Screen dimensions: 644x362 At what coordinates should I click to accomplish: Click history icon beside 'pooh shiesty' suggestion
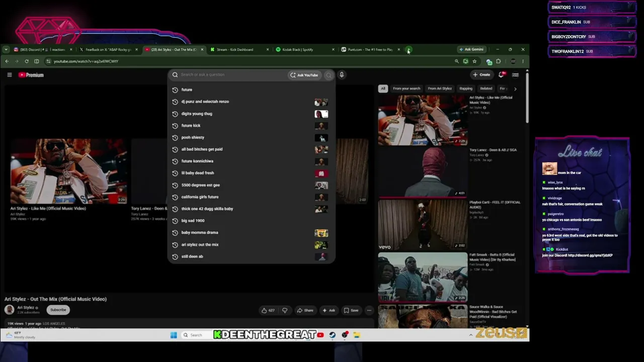[x=175, y=137]
